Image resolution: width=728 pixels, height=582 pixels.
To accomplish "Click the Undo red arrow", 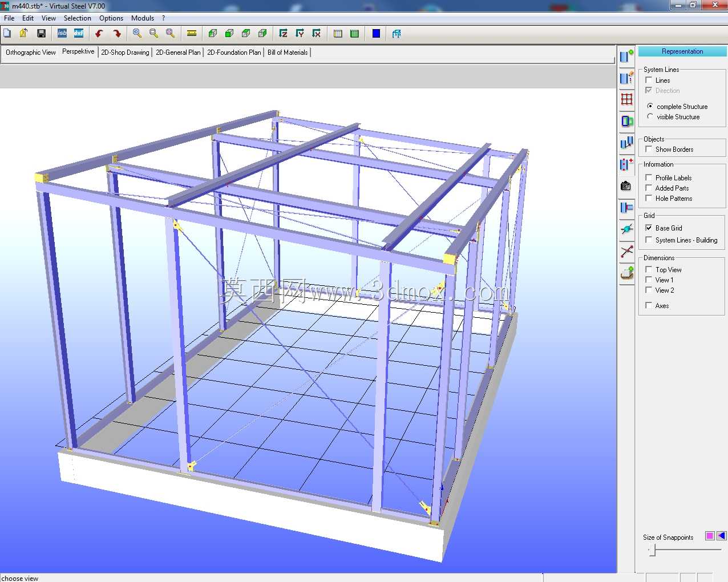I will coord(99,34).
